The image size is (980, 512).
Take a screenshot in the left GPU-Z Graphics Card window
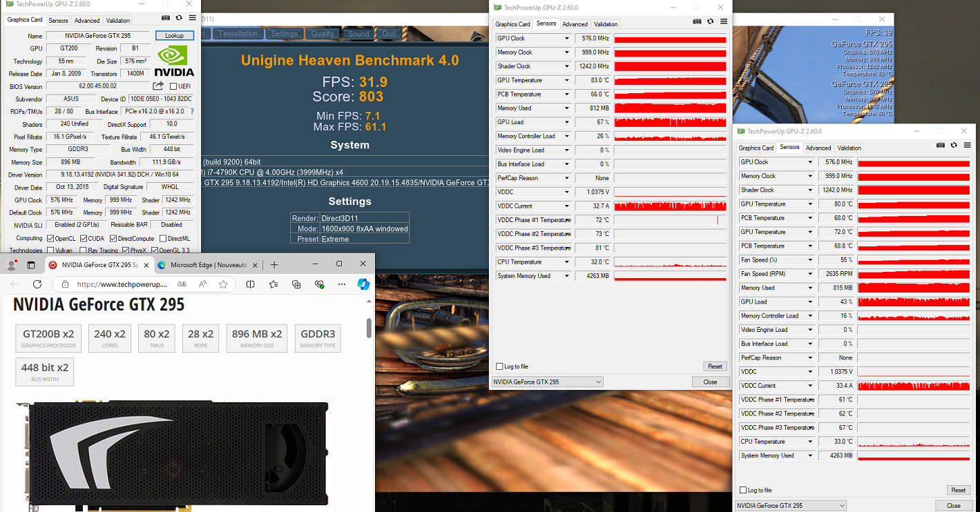click(166, 18)
